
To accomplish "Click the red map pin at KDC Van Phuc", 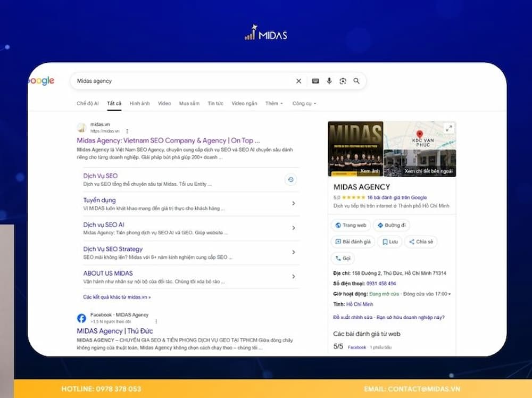I will 420,134.
